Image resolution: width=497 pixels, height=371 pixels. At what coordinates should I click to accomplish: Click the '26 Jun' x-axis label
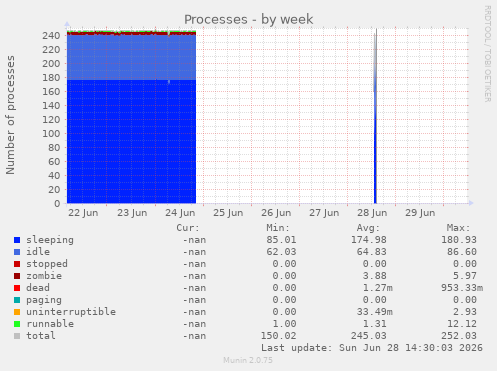click(276, 213)
